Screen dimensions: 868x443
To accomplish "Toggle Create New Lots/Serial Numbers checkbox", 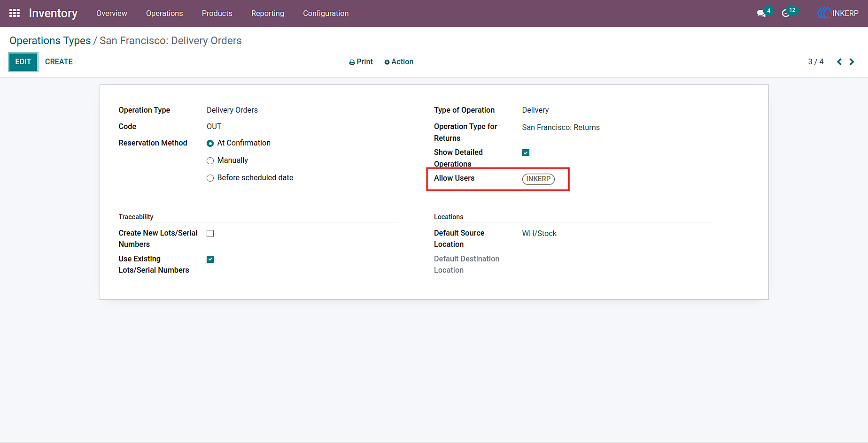I will tap(210, 234).
